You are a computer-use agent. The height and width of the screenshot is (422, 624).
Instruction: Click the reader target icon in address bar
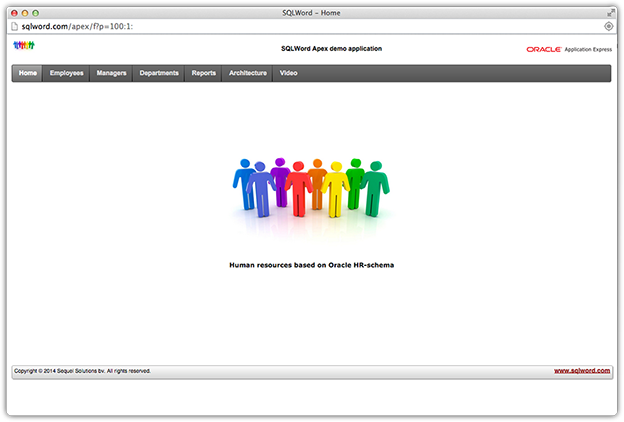point(608,26)
